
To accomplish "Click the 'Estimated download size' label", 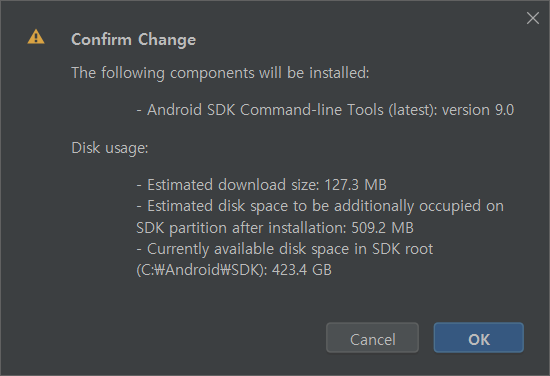I will tap(233, 185).
